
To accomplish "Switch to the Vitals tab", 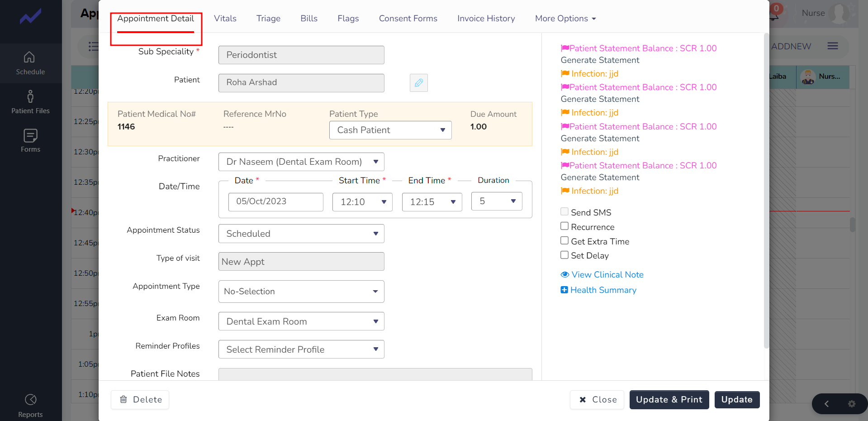I will [225, 19].
